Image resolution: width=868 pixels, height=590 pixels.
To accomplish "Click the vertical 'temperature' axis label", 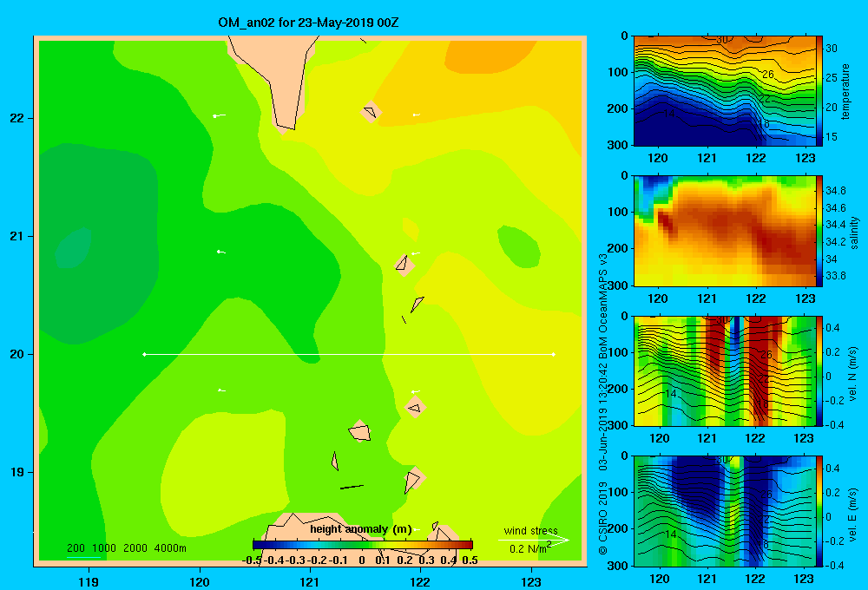I will (845, 91).
